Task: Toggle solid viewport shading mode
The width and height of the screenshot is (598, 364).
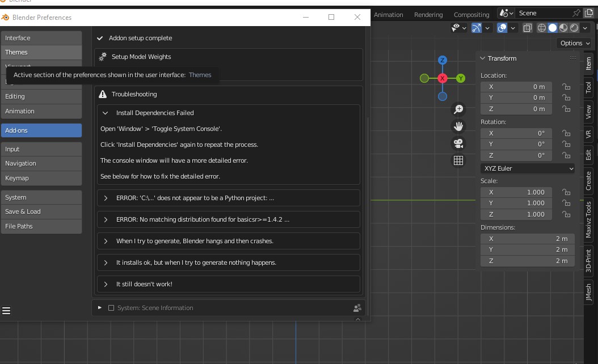Action: click(551, 27)
